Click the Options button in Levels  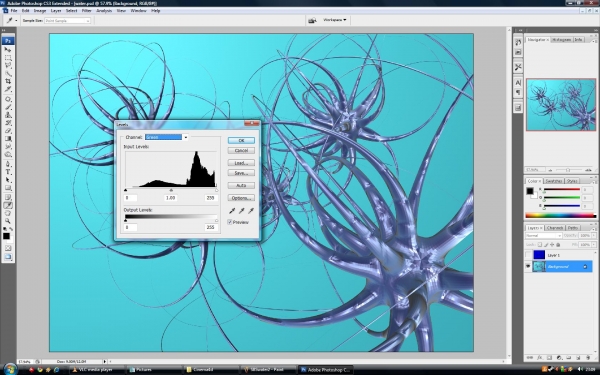pos(241,198)
